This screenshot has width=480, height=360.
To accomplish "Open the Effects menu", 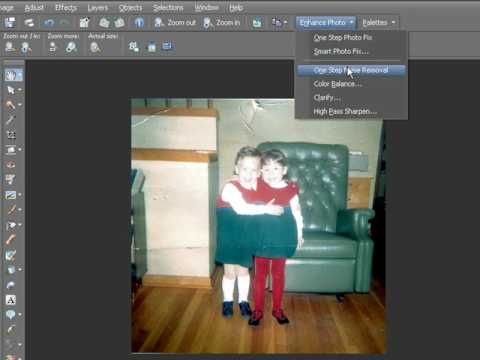I will (x=66, y=8).
